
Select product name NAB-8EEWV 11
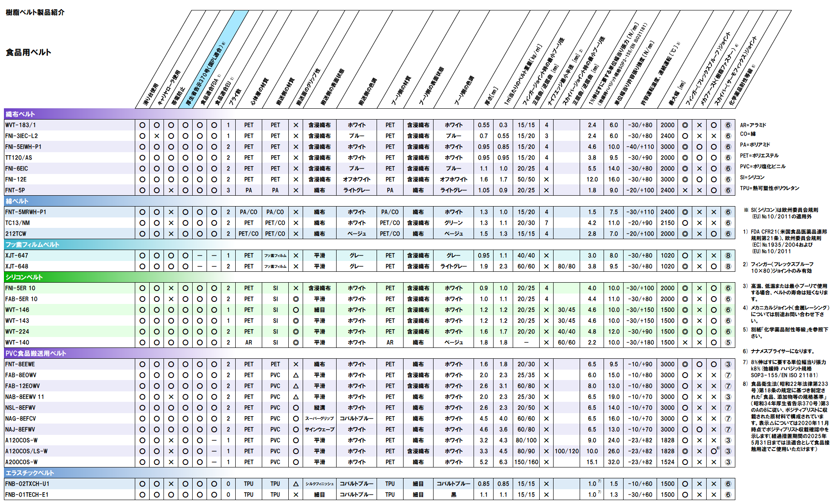(25, 397)
